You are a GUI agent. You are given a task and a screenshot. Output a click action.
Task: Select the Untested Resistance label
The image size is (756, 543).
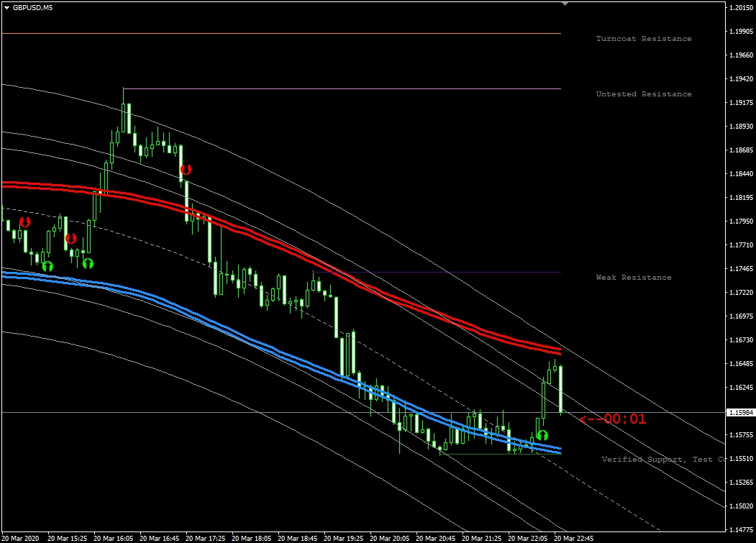point(643,94)
